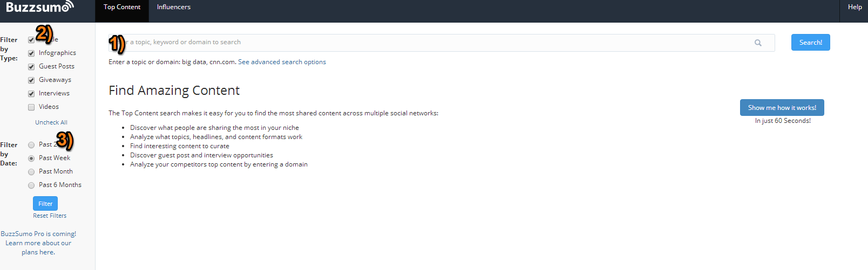
Task: Toggle the Guest Posts checkbox
Action: tap(31, 67)
